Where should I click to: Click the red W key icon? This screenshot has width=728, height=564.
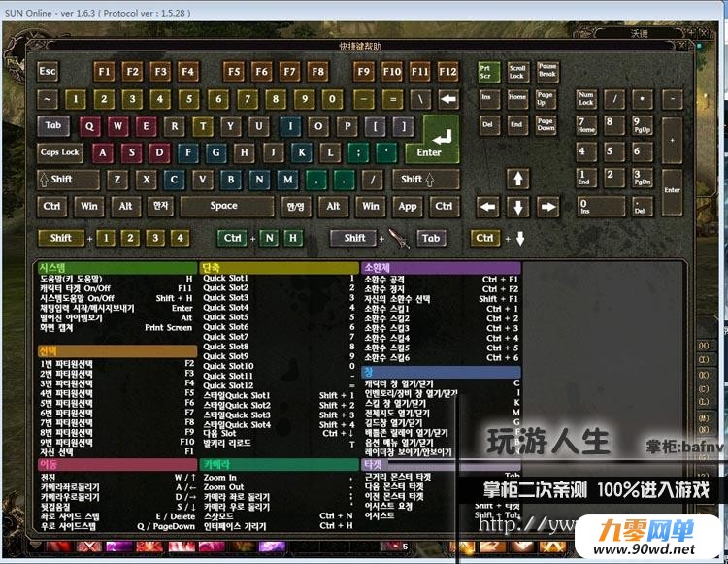(x=117, y=126)
